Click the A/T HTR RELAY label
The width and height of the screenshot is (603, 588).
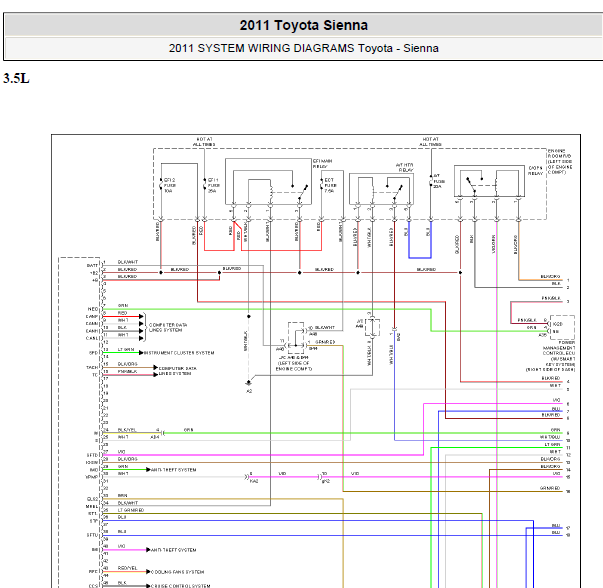tap(405, 167)
